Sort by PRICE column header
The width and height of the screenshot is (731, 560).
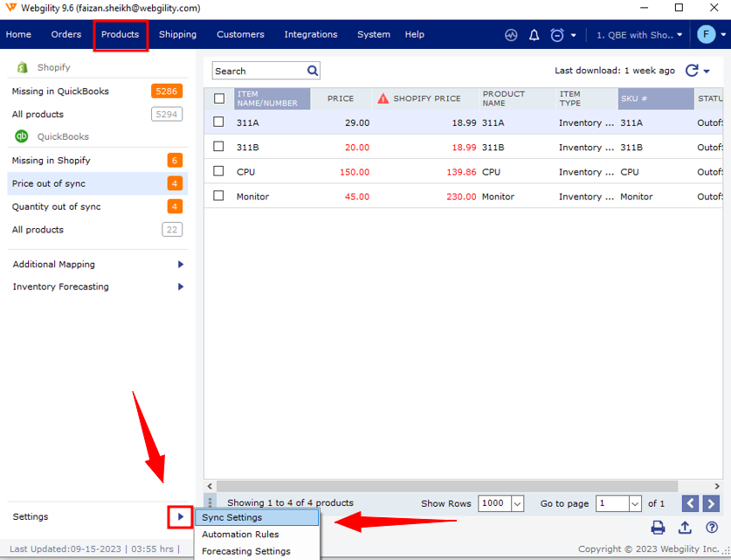(341, 99)
